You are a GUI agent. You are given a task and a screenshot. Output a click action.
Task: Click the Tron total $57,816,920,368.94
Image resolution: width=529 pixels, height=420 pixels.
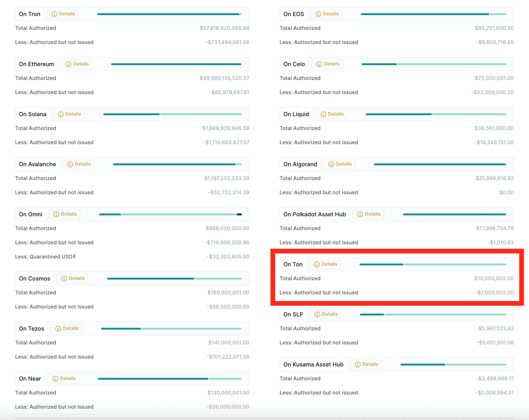coord(225,28)
